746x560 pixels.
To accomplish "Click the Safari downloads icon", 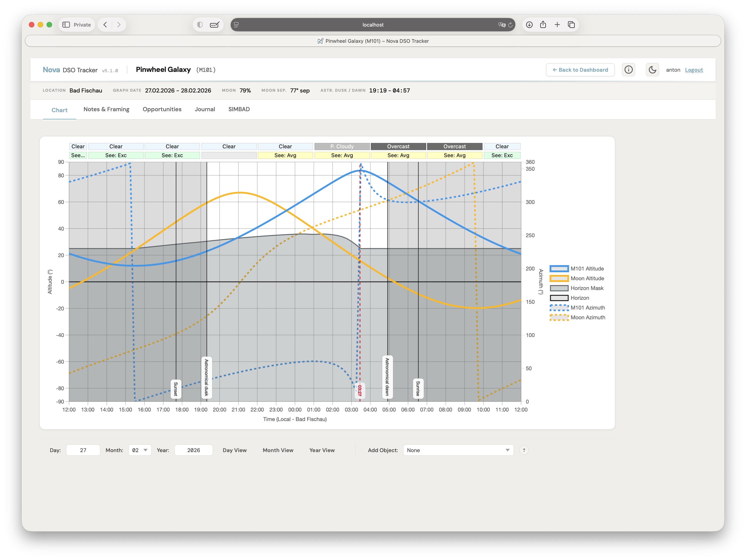I will tap(529, 25).
